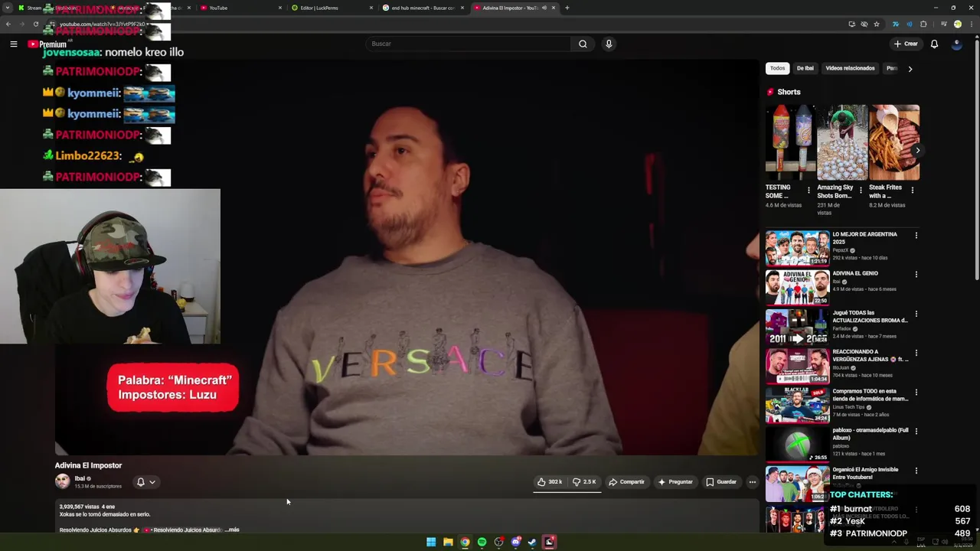Share the video via Compartir

point(626,482)
